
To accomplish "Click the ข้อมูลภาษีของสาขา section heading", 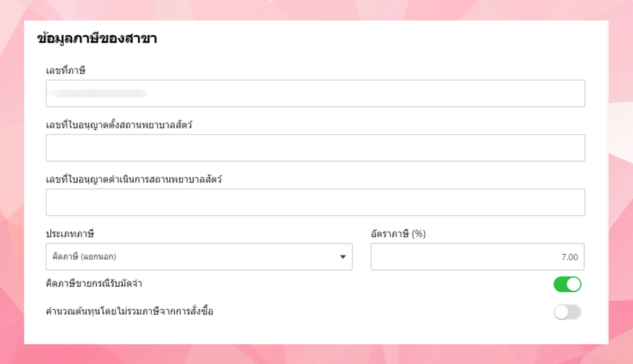I will (x=97, y=39).
